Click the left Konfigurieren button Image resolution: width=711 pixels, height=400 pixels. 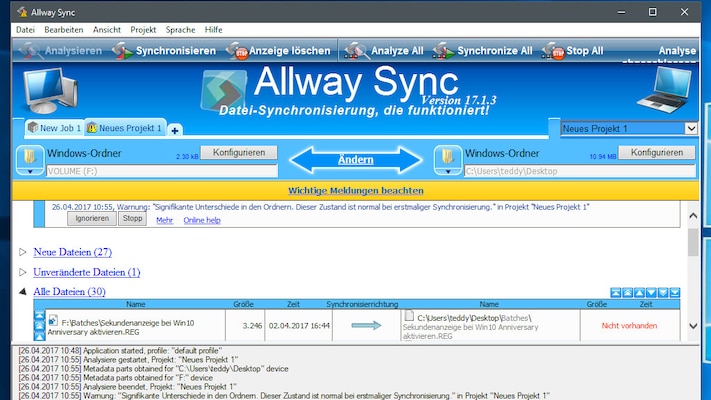[x=238, y=153]
